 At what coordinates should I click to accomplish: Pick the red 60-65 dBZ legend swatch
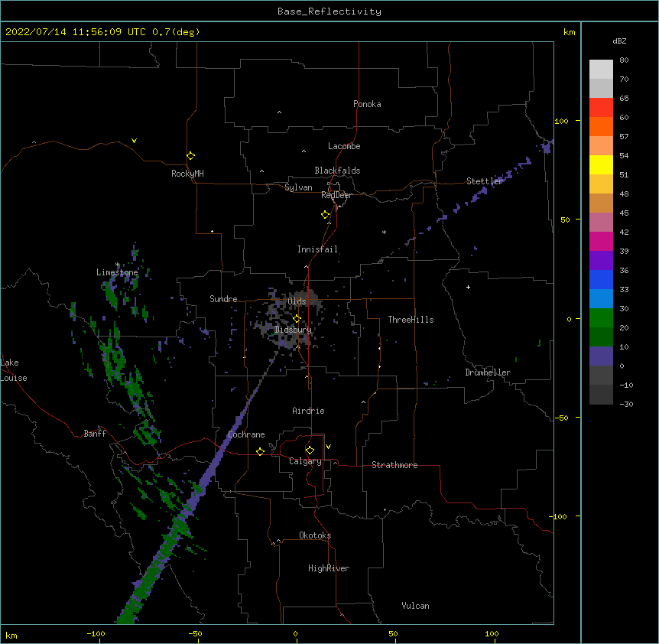coord(601,108)
